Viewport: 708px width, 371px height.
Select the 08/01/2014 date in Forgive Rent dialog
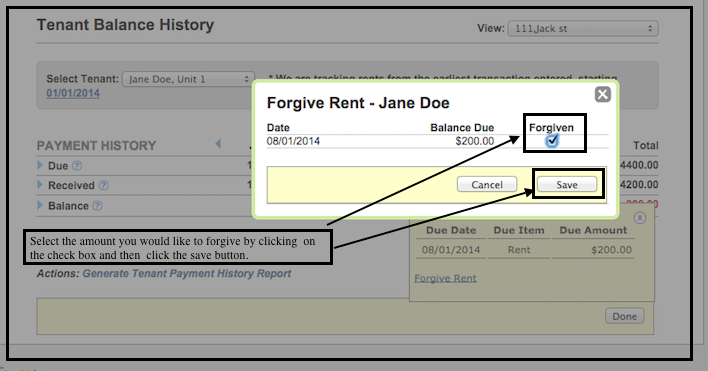tap(293, 141)
